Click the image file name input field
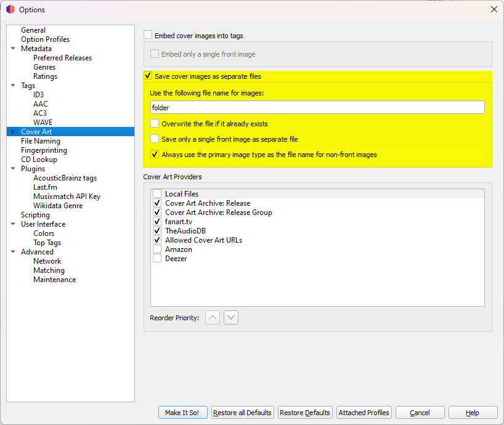The width and height of the screenshot is (504, 425). pos(317,107)
